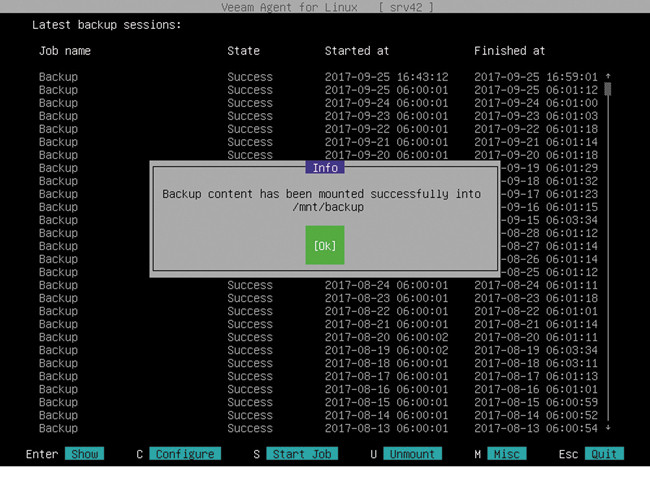Select session started 2017-09-20 06:00:01
The width and height of the screenshot is (650, 488).
[x=318, y=155]
